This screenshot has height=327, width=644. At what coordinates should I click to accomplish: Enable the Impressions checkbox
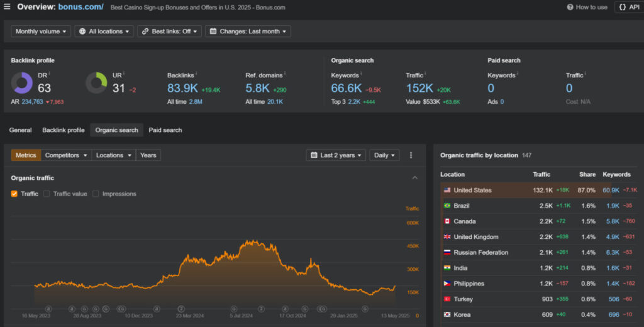96,194
